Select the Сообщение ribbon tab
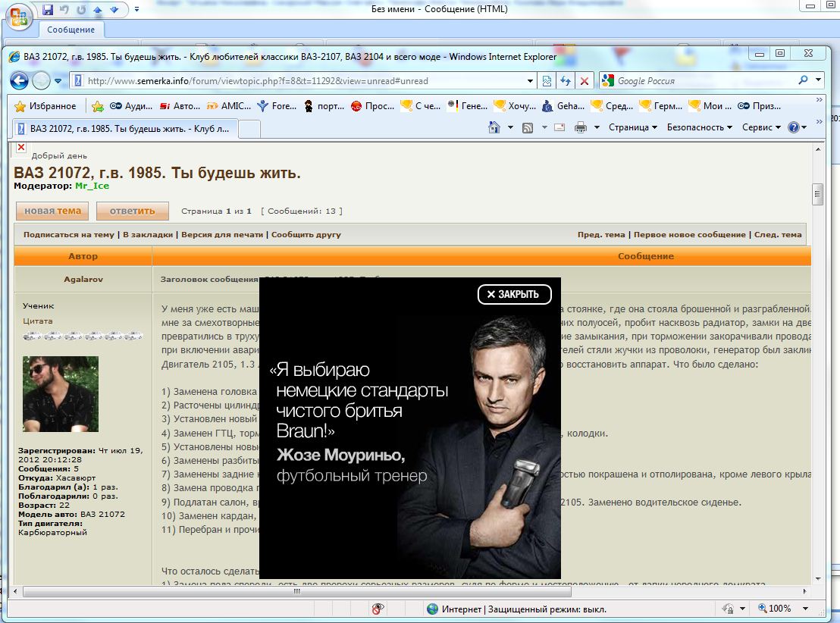This screenshot has width=840, height=623. [71, 30]
